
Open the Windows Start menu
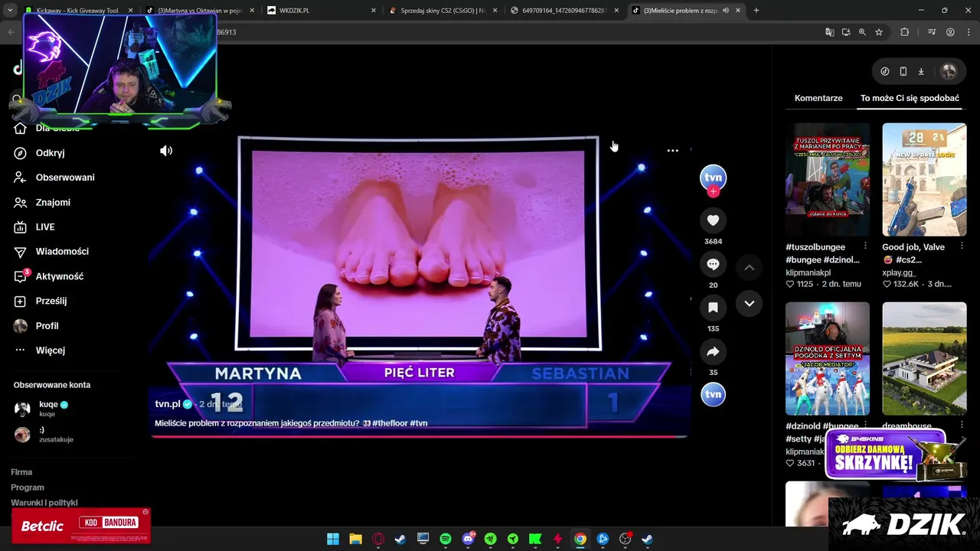tap(333, 539)
